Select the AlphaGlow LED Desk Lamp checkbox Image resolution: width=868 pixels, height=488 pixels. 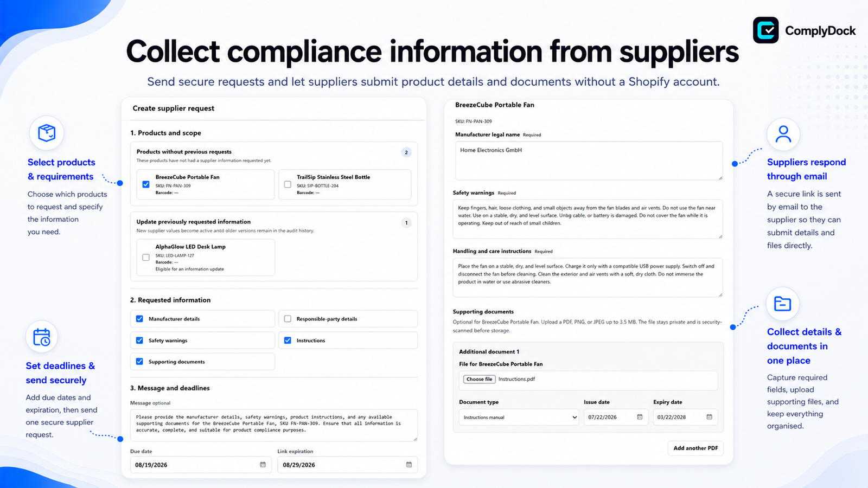(146, 258)
